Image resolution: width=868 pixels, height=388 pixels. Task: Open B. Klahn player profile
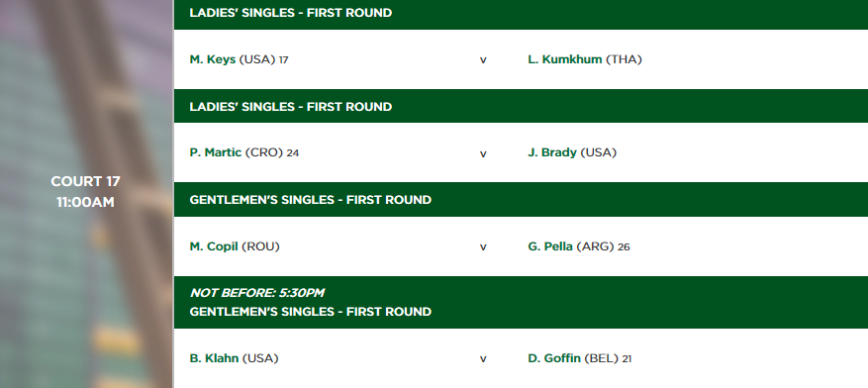(214, 358)
